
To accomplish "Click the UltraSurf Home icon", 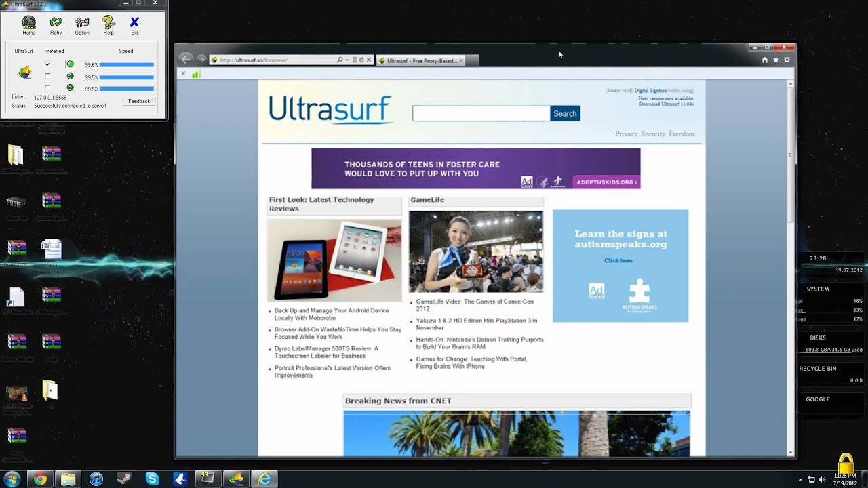I will pyautogui.click(x=28, y=25).
